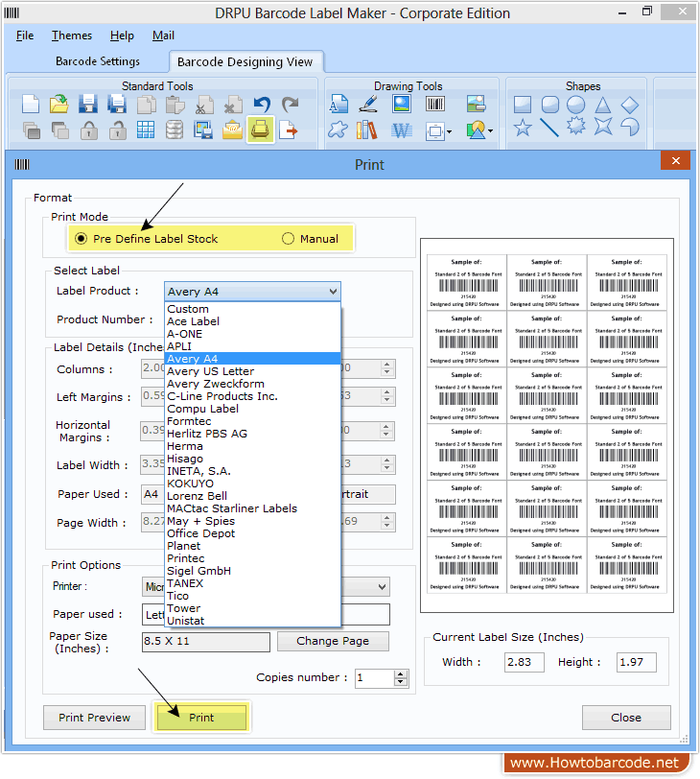
Task: Select the triangle shape tool
Action: pyautogui.click(x=602, y=105)
